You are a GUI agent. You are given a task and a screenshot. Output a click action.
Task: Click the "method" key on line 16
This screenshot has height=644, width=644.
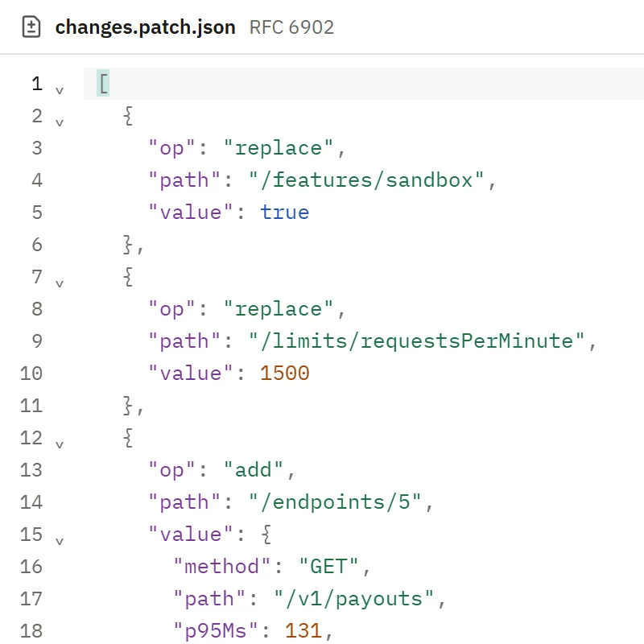pos(222,567)
